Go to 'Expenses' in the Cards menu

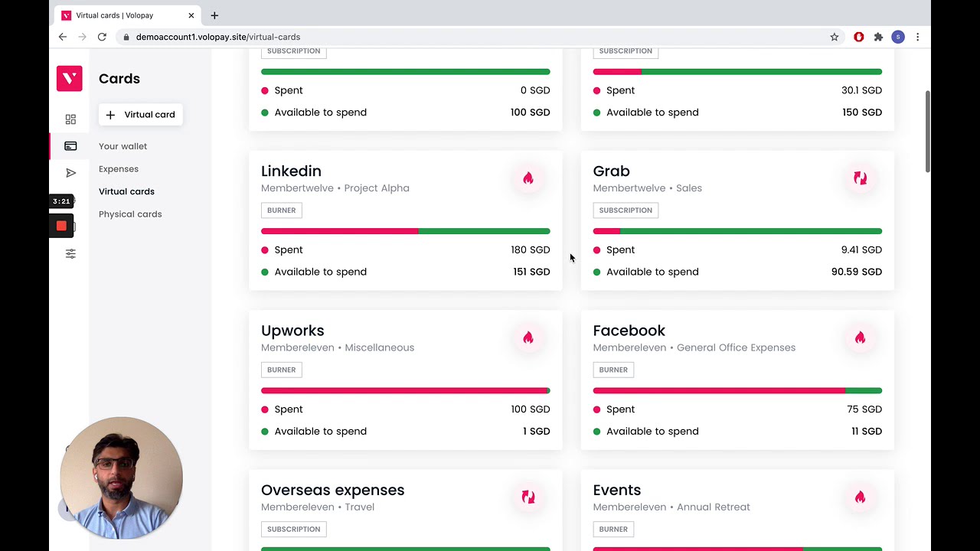119,169
